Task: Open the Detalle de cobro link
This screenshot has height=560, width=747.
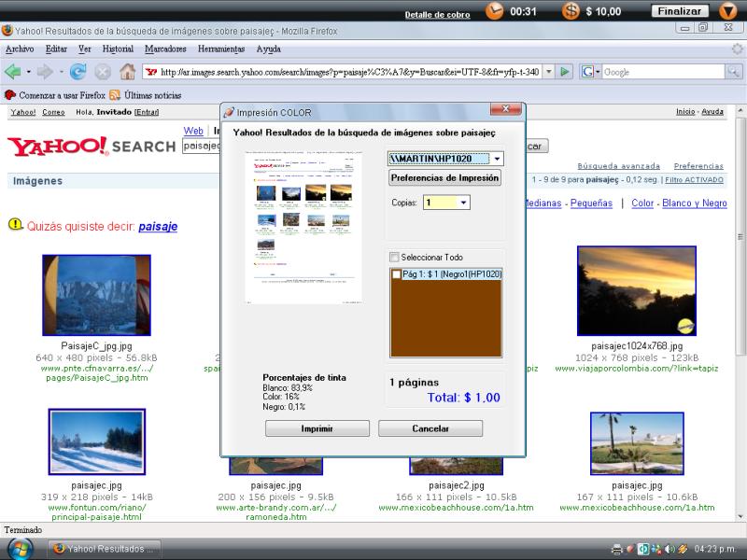Action: [437, 15]
